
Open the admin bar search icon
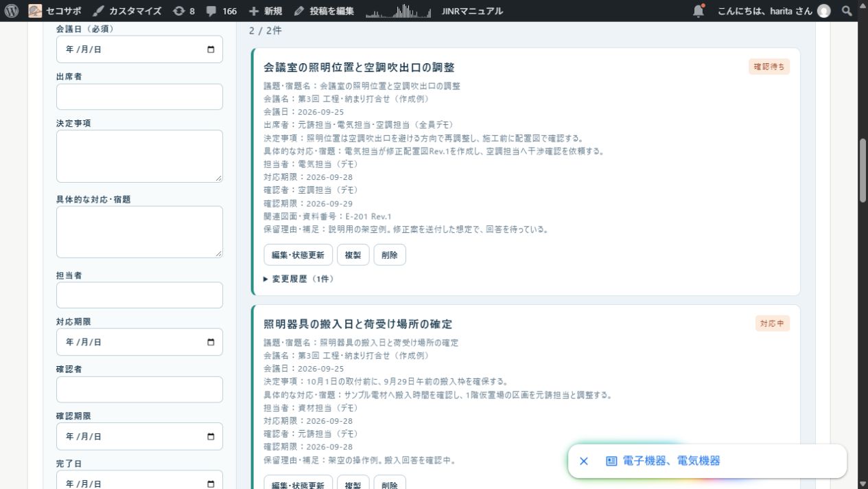(847, 11)
